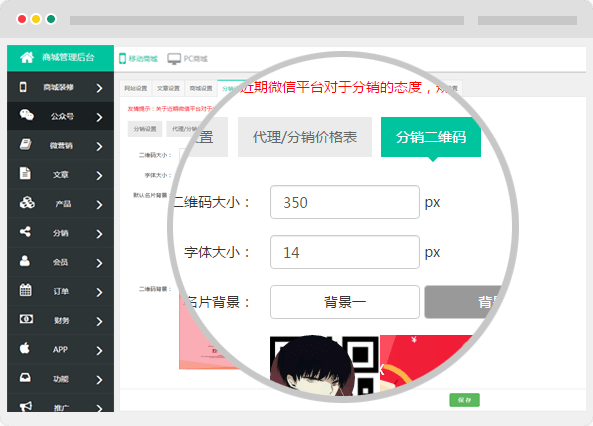
Task: Click the 二维码大小 field showing 350
Action: (x=345, y=202)
